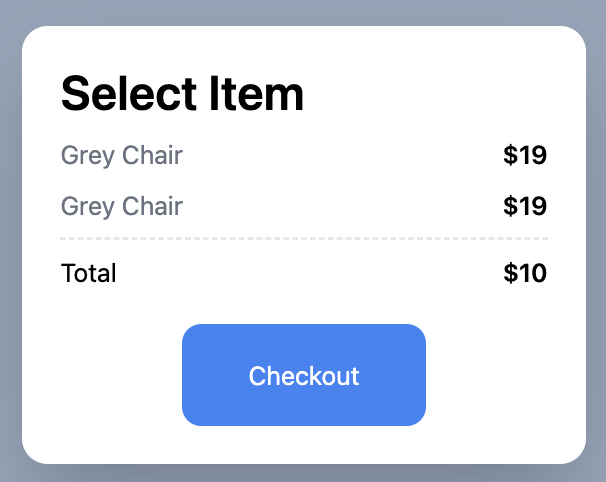Click the dashed divider above Total
The image size is (606, 482).
pos(304,238)
